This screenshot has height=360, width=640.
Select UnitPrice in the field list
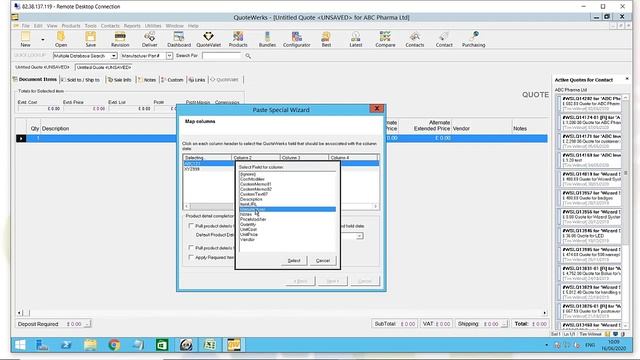tap(287, 235)
